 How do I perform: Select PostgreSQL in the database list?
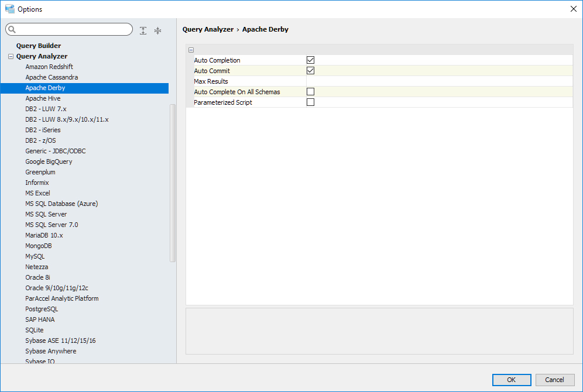tap(42, 309)
